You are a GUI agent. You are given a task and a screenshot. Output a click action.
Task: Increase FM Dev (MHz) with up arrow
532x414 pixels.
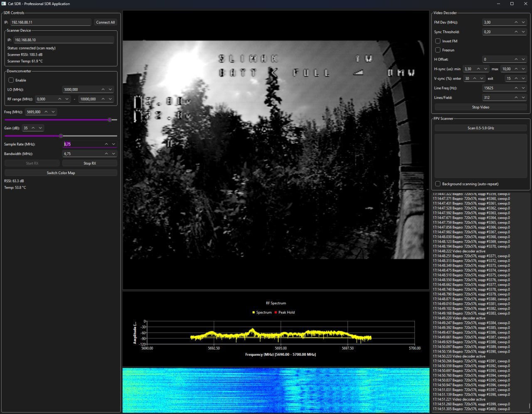pos(516,22)
